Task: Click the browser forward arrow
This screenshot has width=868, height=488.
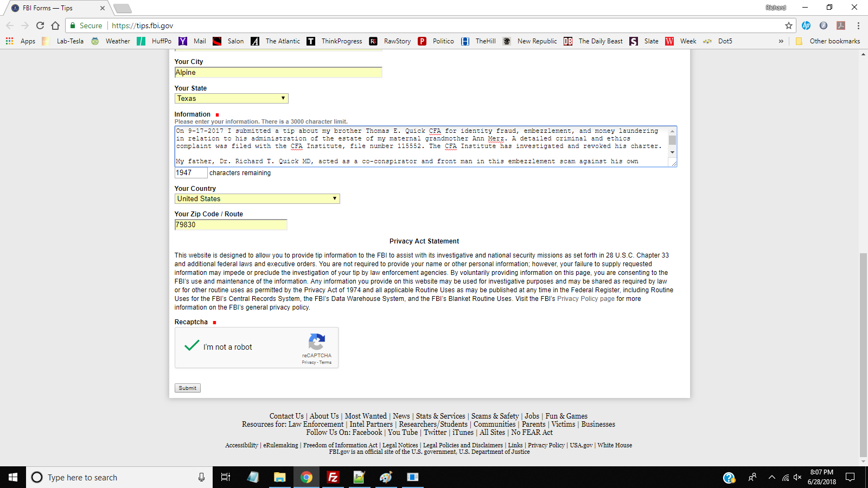Action: (x=25, y=25)
